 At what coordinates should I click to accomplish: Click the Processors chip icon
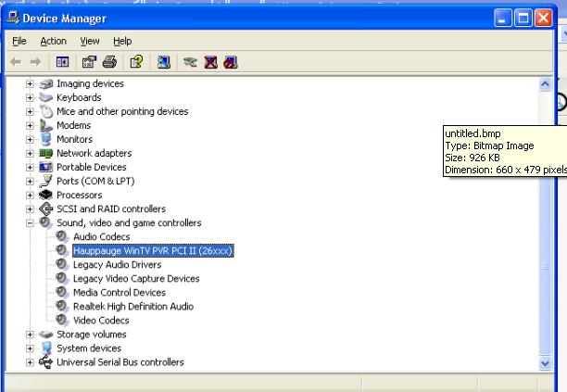point(46,195)
